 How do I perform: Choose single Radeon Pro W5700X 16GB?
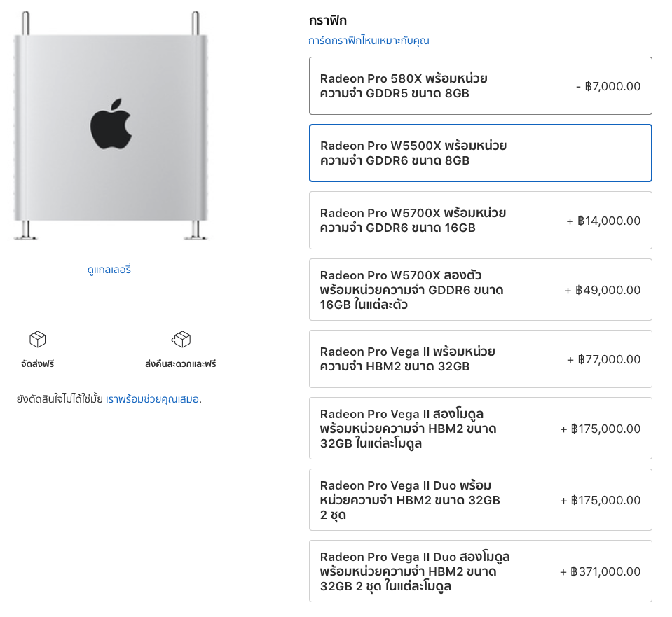click(x=480, y=221)
